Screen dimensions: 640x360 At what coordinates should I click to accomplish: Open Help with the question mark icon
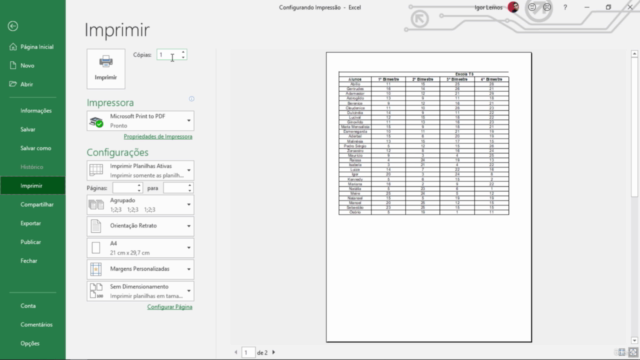pos(565,7)
